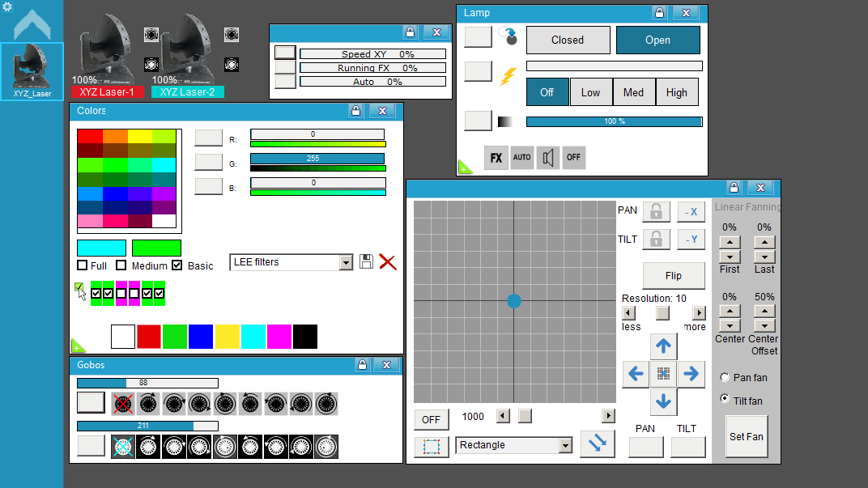Adjust the green G 255 slider
This screenshot has height=488, width=868.
coord(317,159)
